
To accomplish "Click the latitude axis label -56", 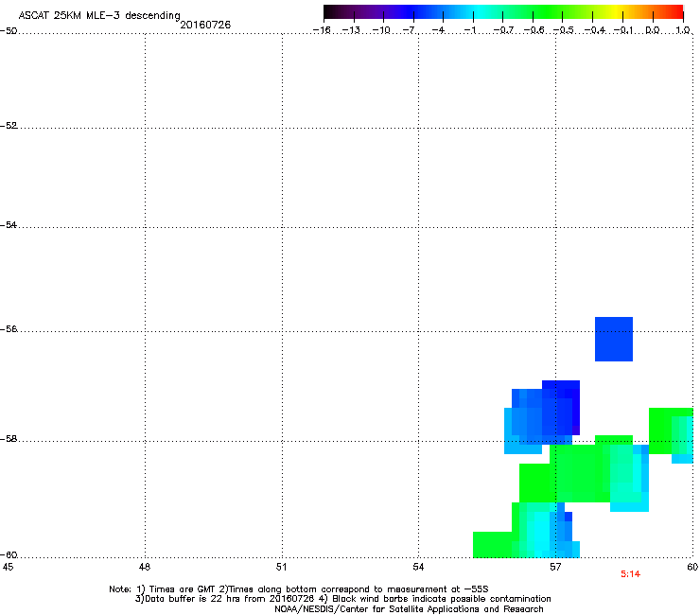I will tap(9, 329).
